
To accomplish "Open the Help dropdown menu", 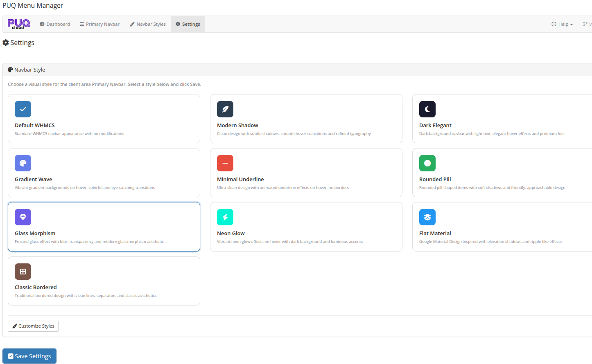I will pos(562,24).
